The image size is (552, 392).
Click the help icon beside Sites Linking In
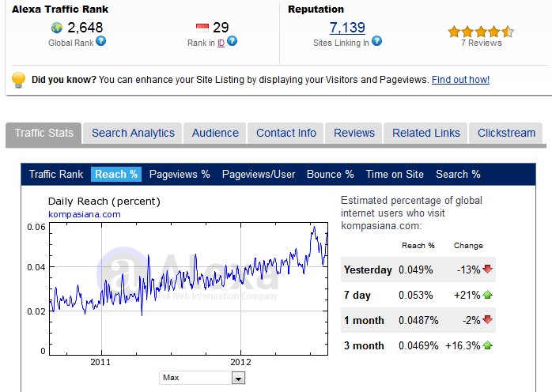[x=376, y=41]
